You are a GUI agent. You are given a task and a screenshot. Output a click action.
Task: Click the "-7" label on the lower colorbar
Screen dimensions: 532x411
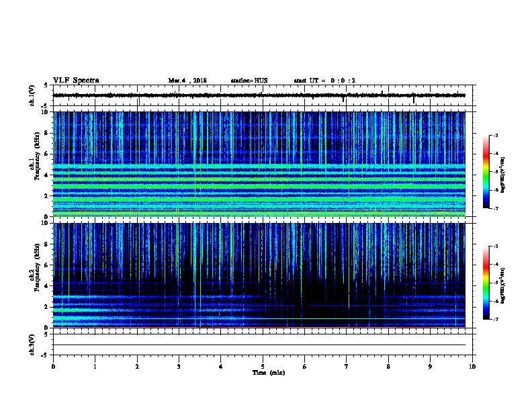pos(496,320)
